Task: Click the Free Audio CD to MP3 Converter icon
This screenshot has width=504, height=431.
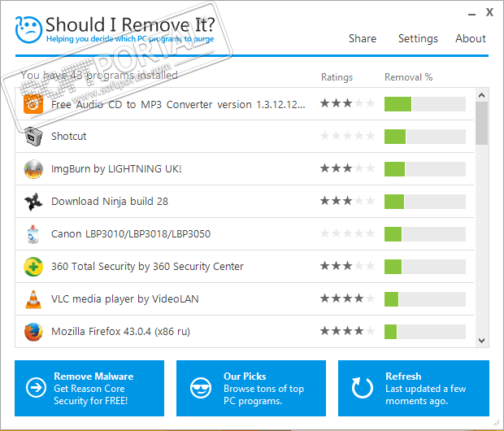Action: click(33, 103)
